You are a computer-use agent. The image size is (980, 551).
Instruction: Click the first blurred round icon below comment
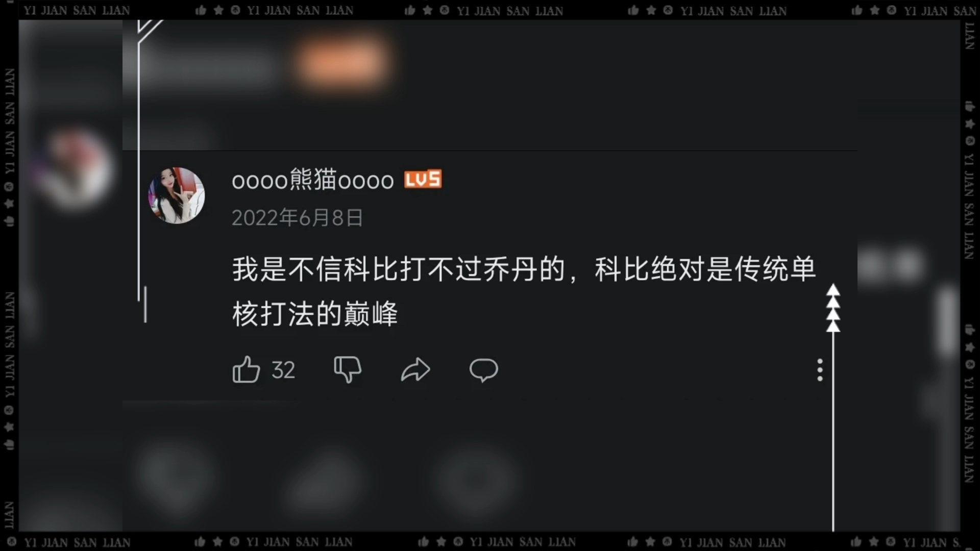(176, 478)
